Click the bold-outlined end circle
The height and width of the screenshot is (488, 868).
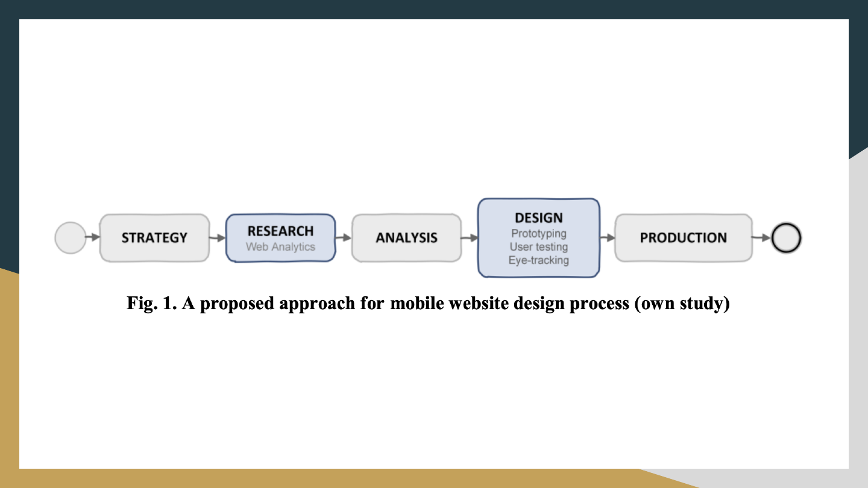coord(786,238)
